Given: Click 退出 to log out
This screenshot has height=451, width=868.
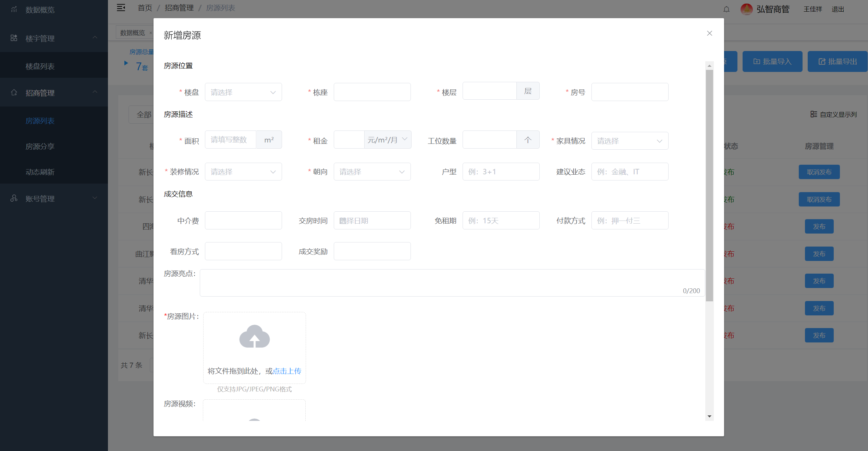Looking at the screenshot, I should pos(838,9).
